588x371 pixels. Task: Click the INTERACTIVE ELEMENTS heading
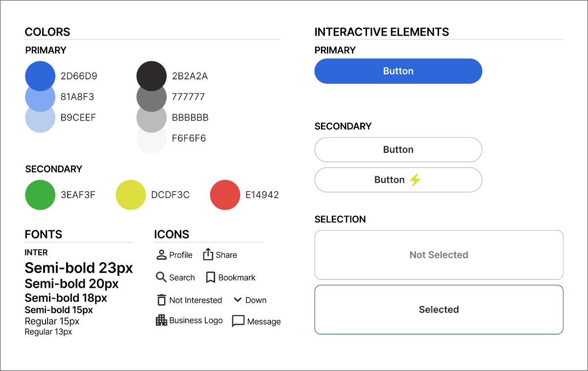[382, 32]
